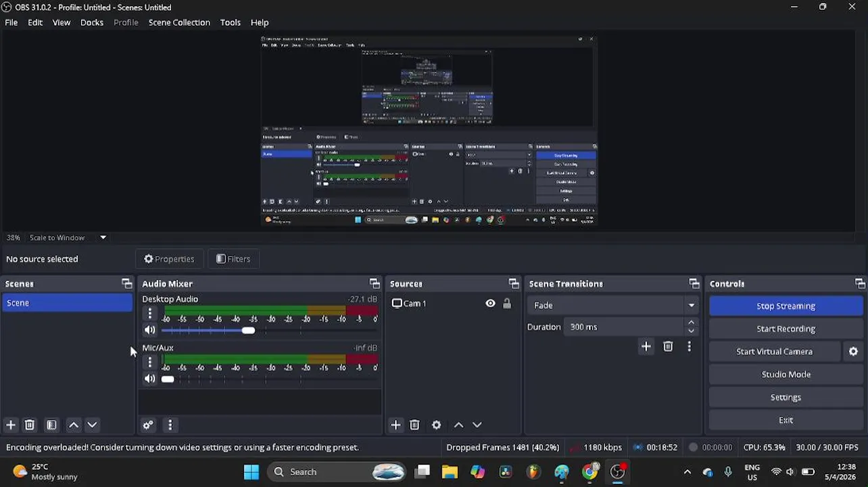
Task: Open Desktop Audio three-dot options
Action: 150,313
